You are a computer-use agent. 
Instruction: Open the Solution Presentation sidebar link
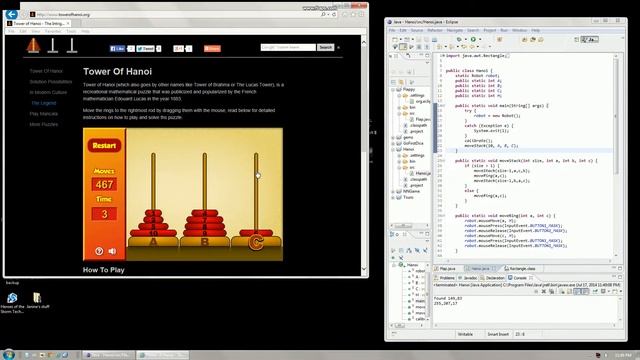coord(51,82)
